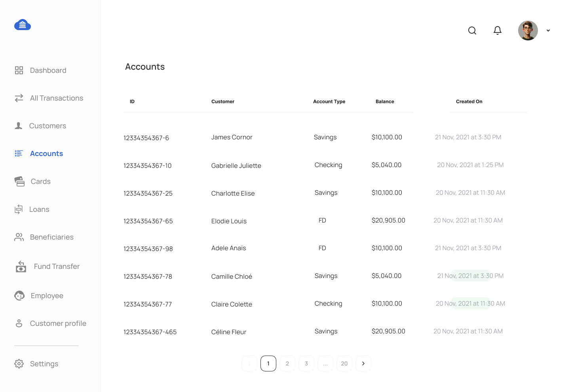This screenshot has width=570, height=392.
Task: Click the Account Type column header
Action: tap(329, 102)
